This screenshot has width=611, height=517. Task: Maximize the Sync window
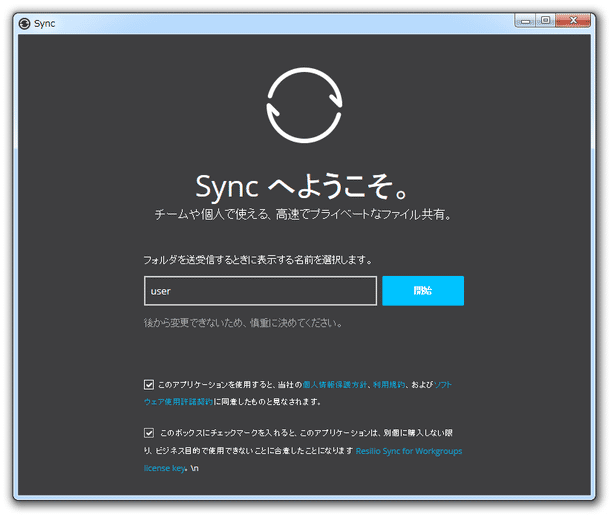click(x=546, y=20)
